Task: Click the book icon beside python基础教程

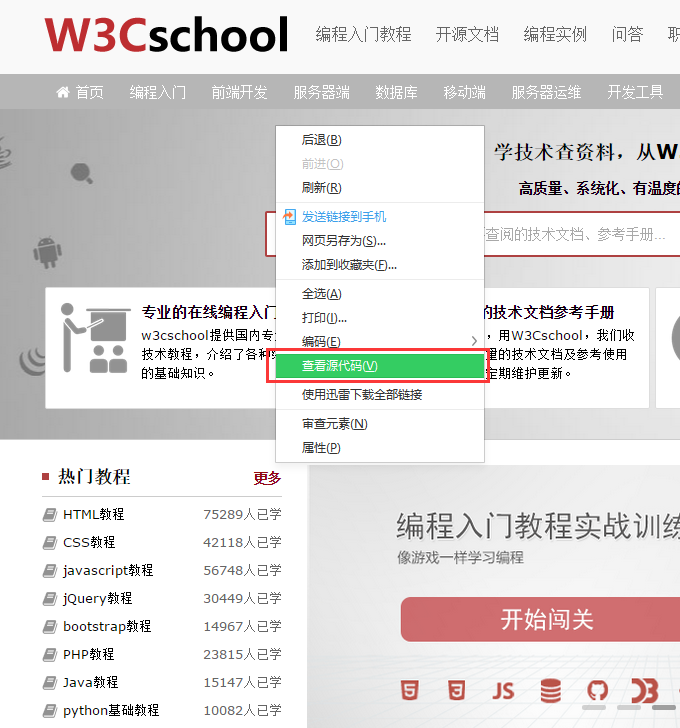Action: pyautogui.click(x=50, y=710)
